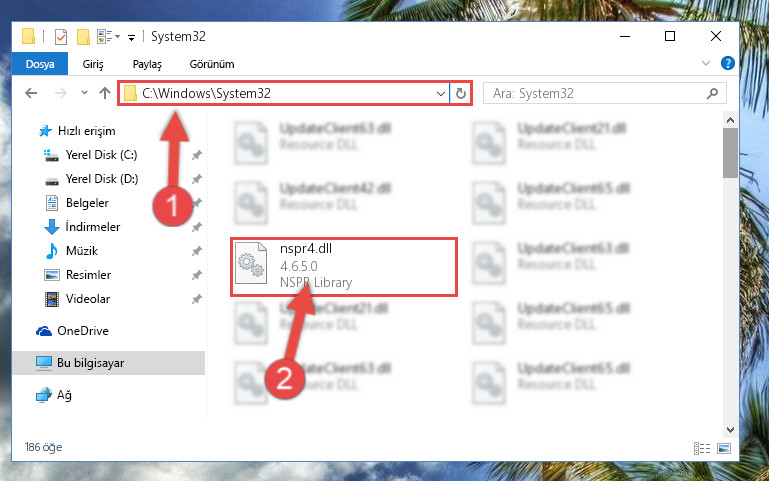The width and height of the screenshot is (769, 481).
Task: Toggle pin next to Videolar
Action: 197,299
